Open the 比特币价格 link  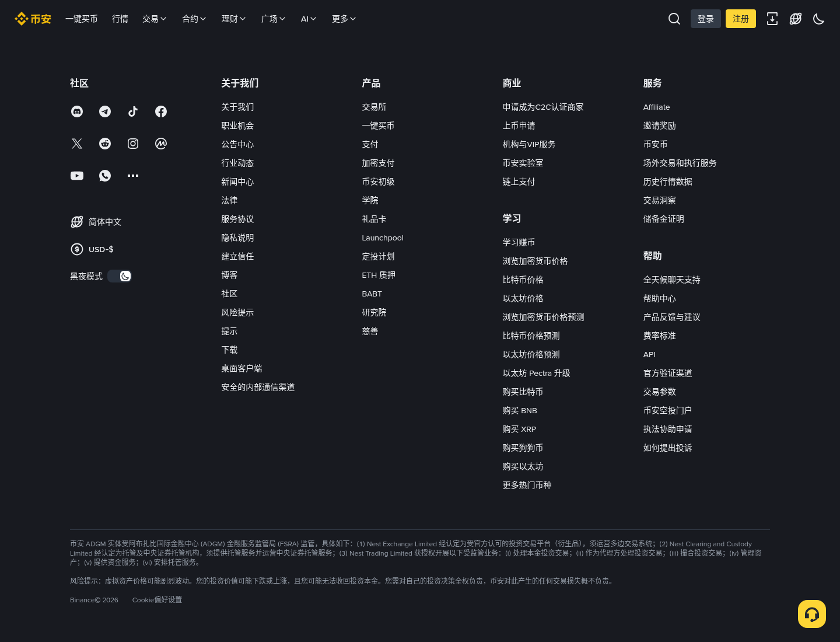coord(523,280)
